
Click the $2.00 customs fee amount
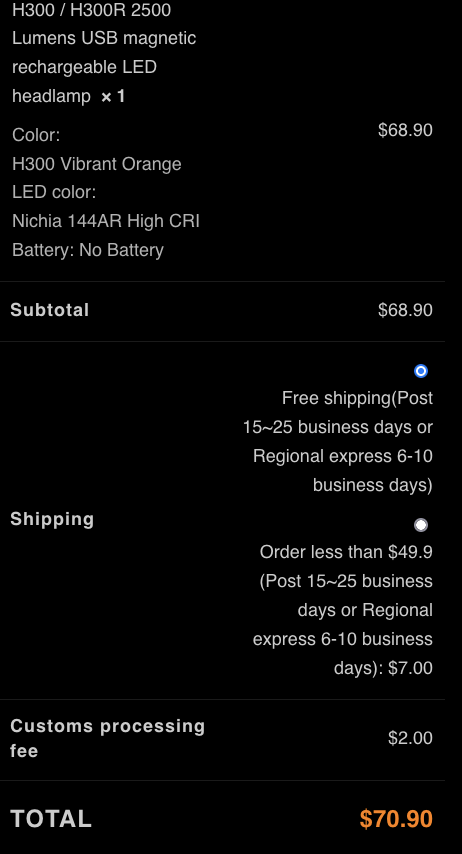pos(410,738)
